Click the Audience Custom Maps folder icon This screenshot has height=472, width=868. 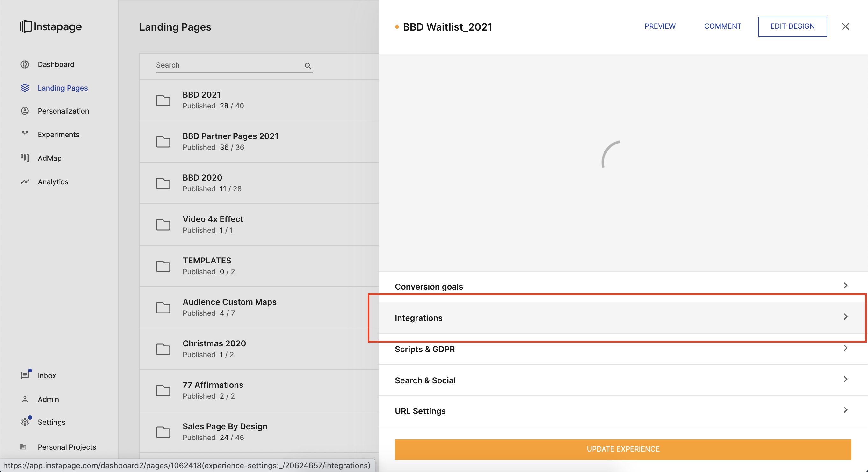(x=163, y=307)
